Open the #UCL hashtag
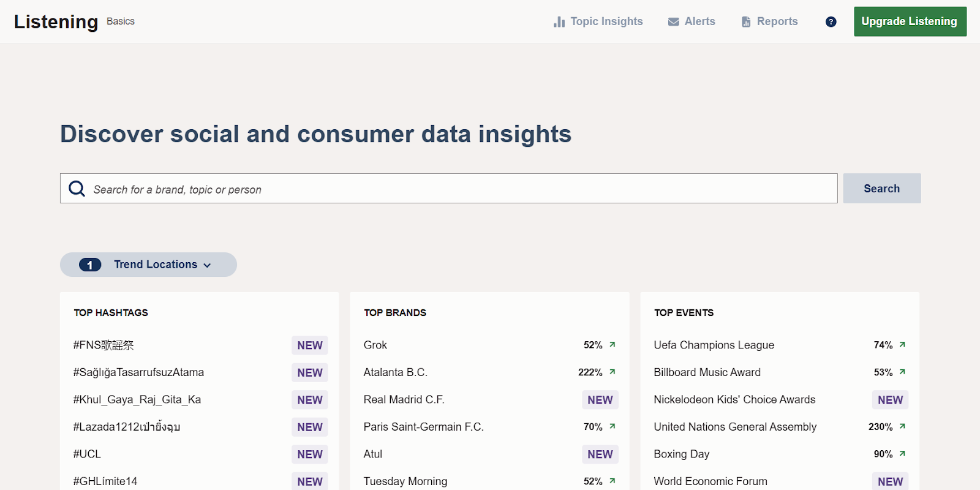This screenshot has height=490, width=980. pyautogui.click(x=87, y=454)
